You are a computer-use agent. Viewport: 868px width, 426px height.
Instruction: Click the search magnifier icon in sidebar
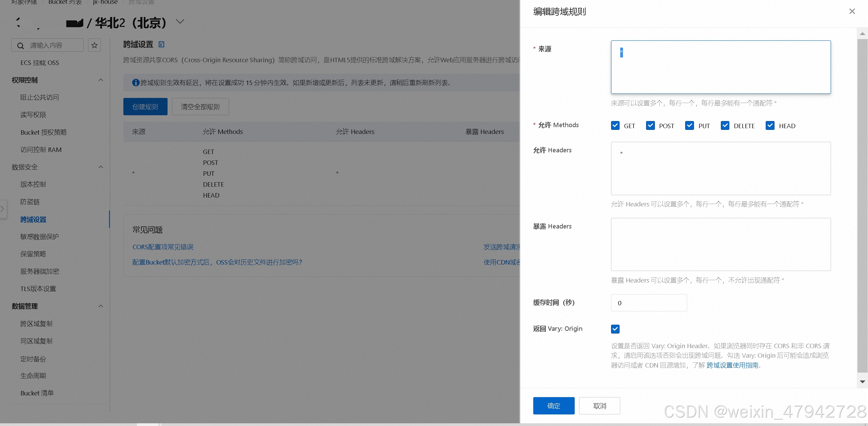click(x=20, y=46)
